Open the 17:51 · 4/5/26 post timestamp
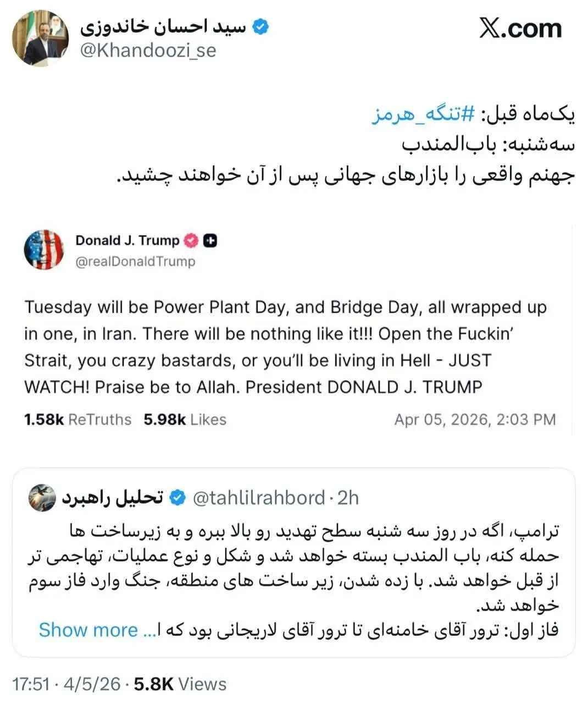The image size is (588, 704). click(66, 684)
